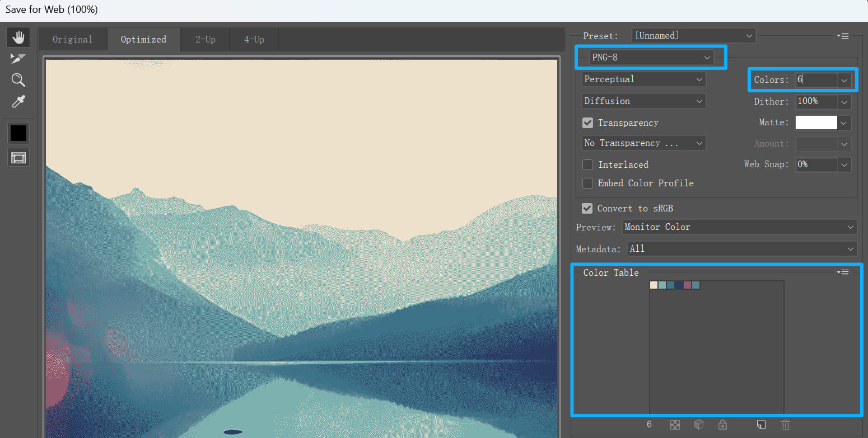The image size is (868, 438).
Task: Check Embed Color Profile
Action: (x=587, y=183)
